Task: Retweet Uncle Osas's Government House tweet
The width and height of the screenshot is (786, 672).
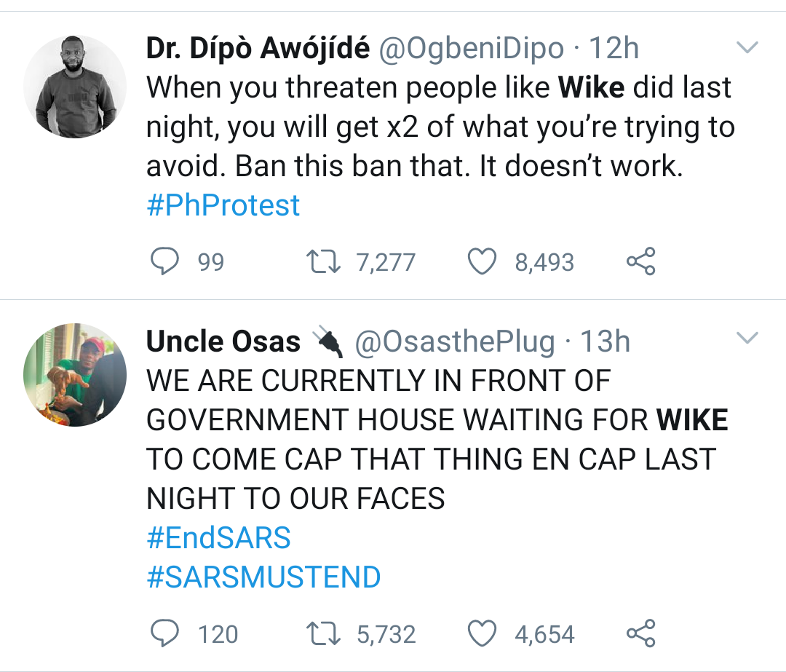Action: 325,633
